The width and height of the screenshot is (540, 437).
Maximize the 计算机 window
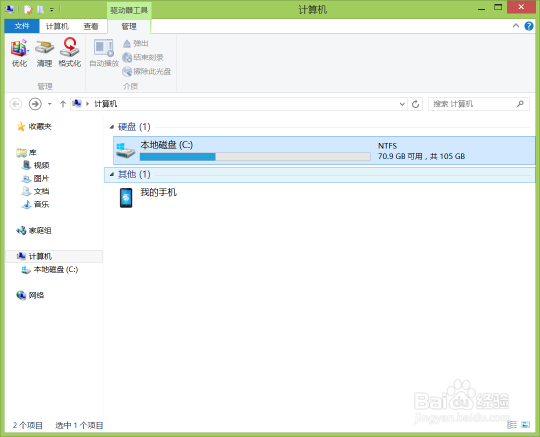coord(498,8)
